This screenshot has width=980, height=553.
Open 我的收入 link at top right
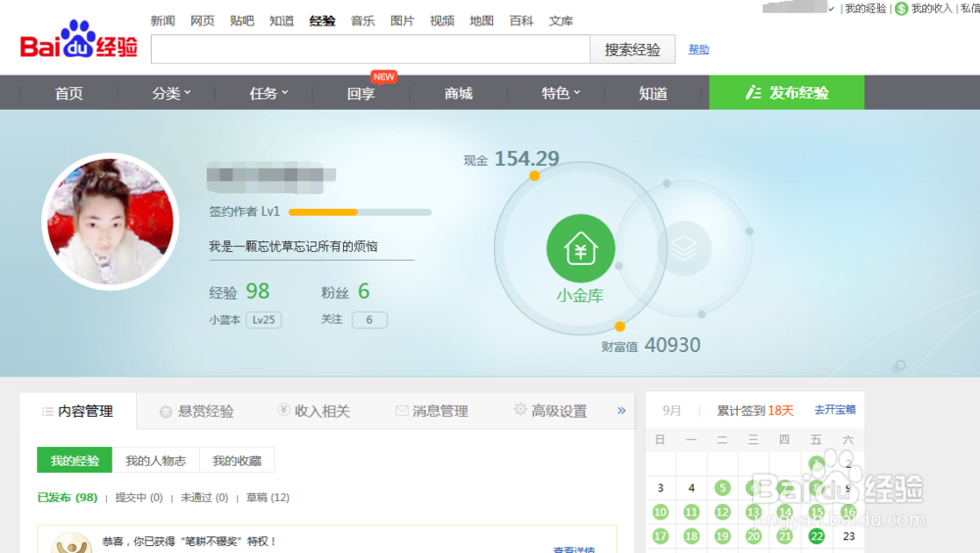931,8
